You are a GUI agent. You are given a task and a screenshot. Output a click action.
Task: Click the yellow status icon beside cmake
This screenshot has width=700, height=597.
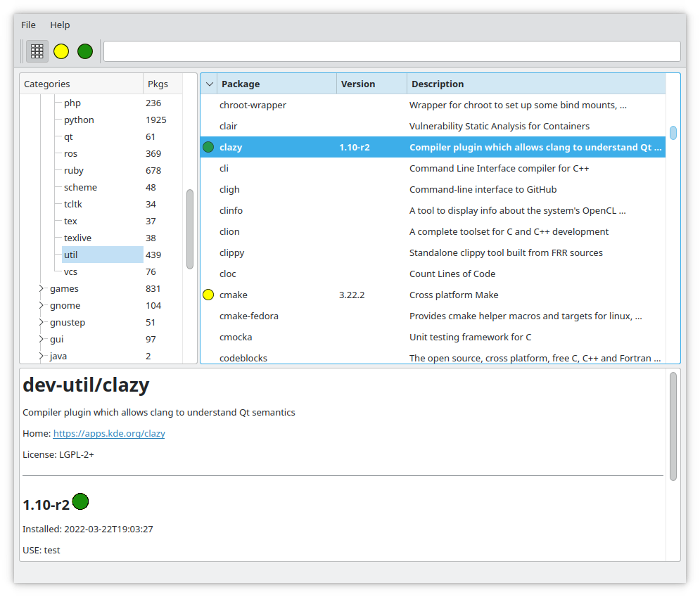pos(208,295)
